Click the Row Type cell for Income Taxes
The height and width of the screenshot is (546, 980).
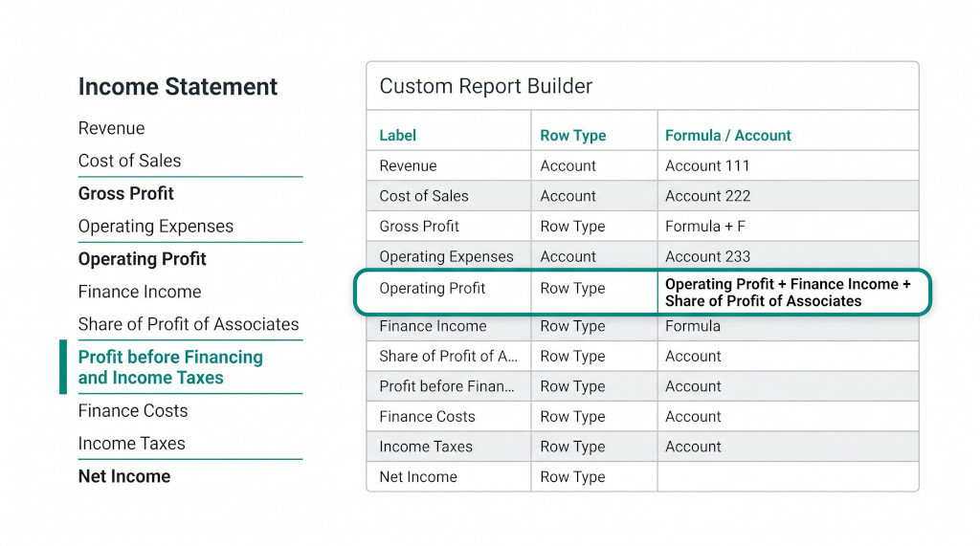point(594,447)
